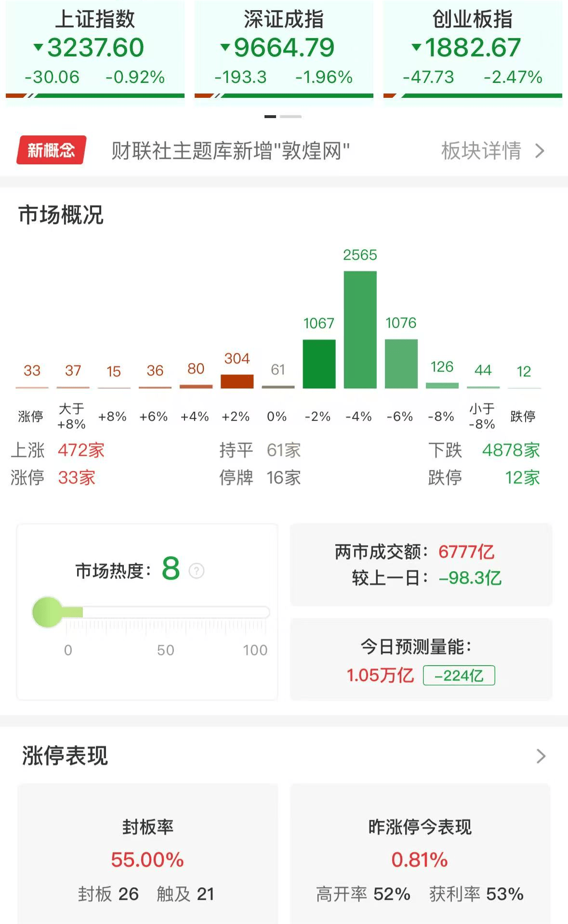Click the green market heat thermometer bulb
This screenshot has width=568, height=924.
click(48, 612)
